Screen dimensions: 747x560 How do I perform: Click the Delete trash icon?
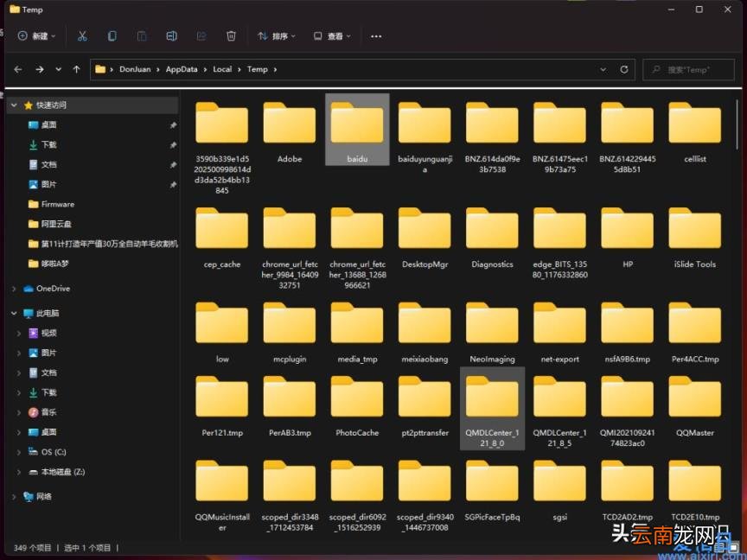coord(231,36)
